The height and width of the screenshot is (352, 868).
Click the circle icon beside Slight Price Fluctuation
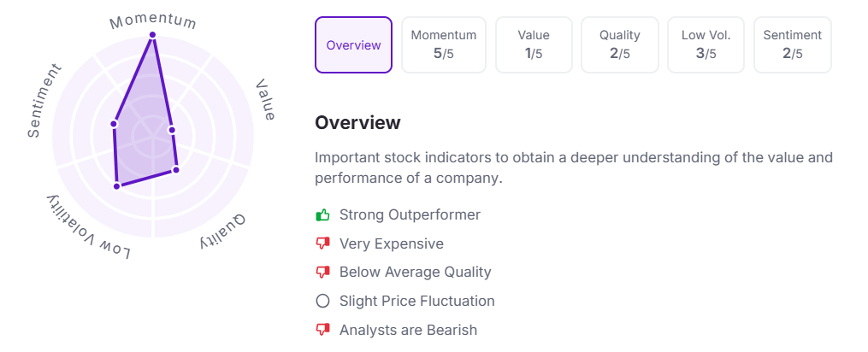(322, 301)
